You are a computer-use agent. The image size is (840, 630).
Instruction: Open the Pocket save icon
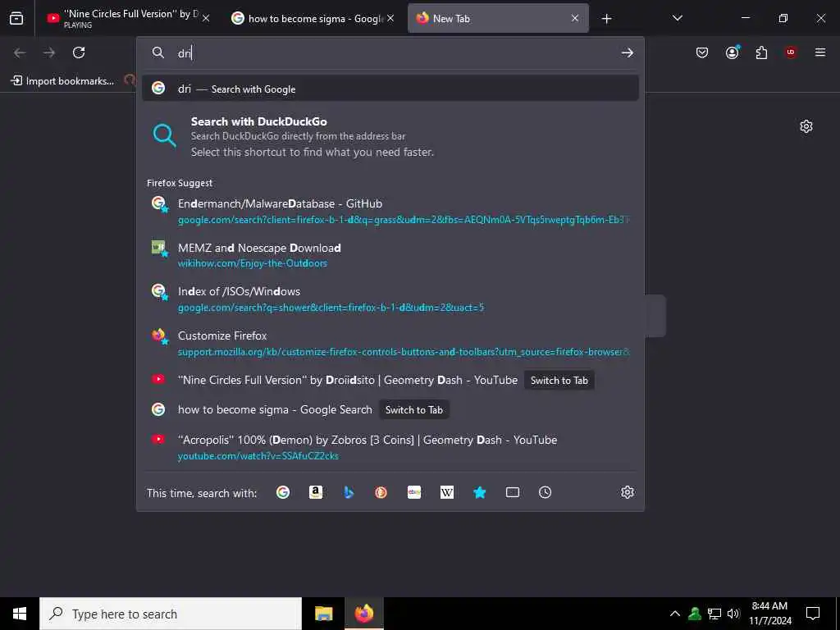[x=702, y=52]
